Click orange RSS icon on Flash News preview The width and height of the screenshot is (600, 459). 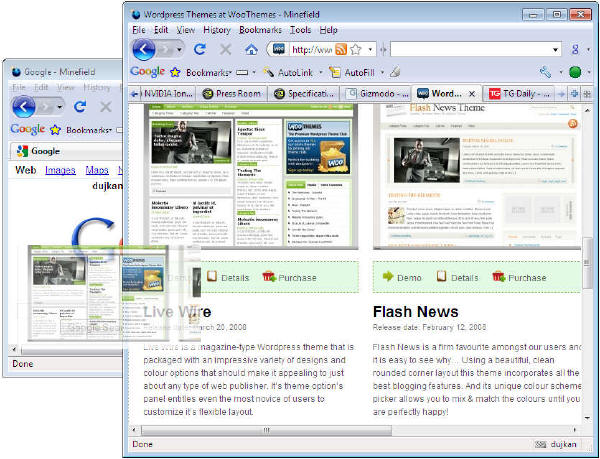[x=572, y=124]
